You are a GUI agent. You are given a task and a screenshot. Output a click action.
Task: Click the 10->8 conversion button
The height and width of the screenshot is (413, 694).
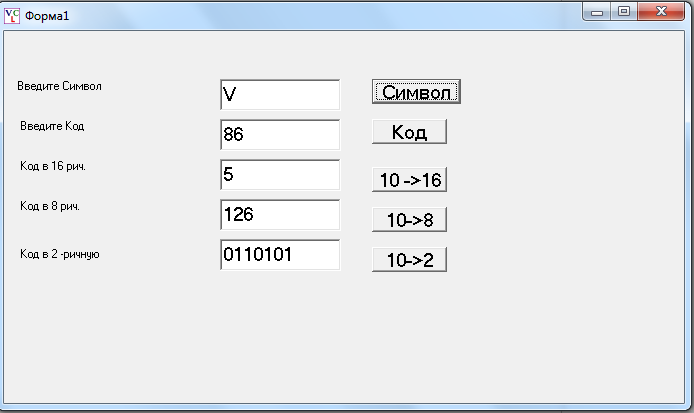[409, 219]
